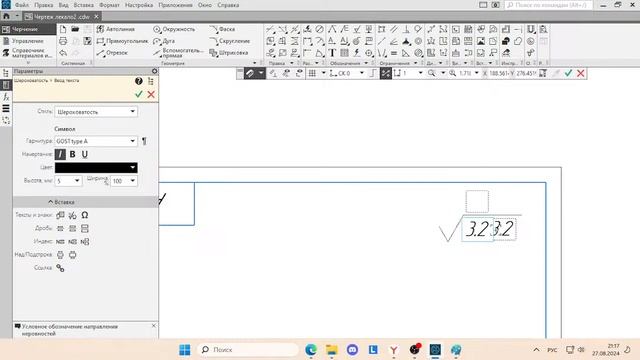Cancel with red X in Параметры panel
The image size is (640, 360).
click(x=151, y=94)
